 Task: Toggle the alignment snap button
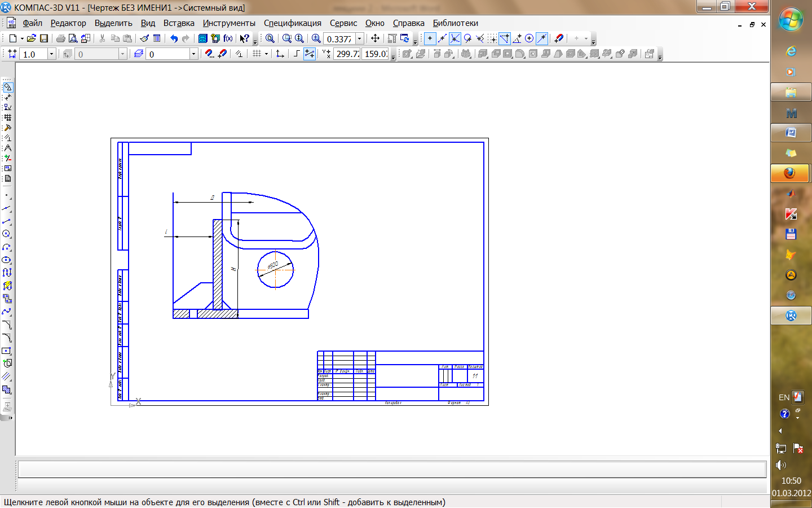(x=504, y=38)
